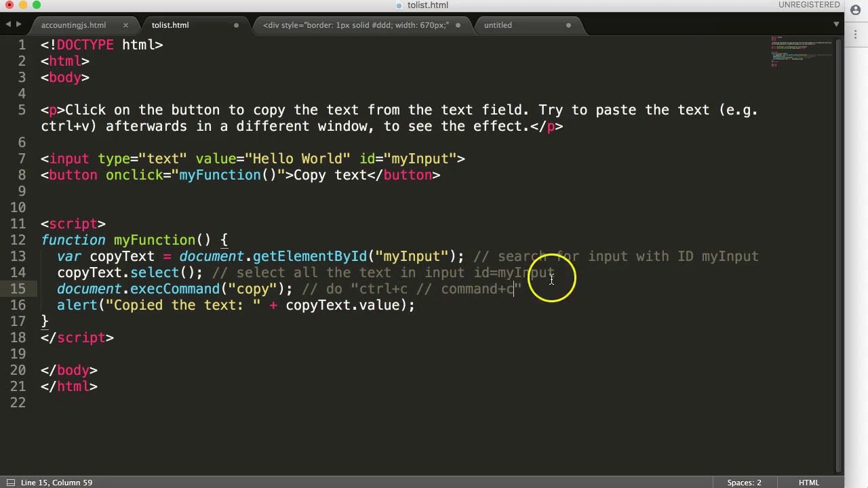Click the document icon in title bar
Viewport: 868px width, 488px height.
coord(399,5)
